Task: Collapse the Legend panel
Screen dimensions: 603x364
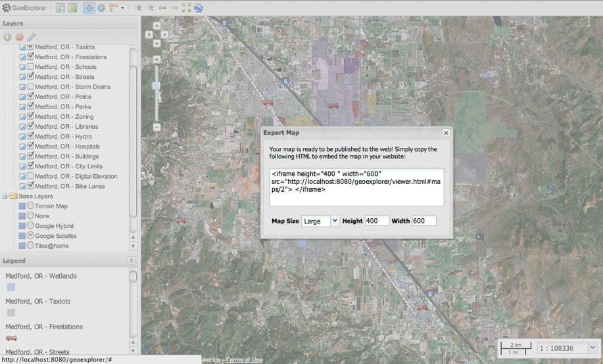Action: (131, 261)
